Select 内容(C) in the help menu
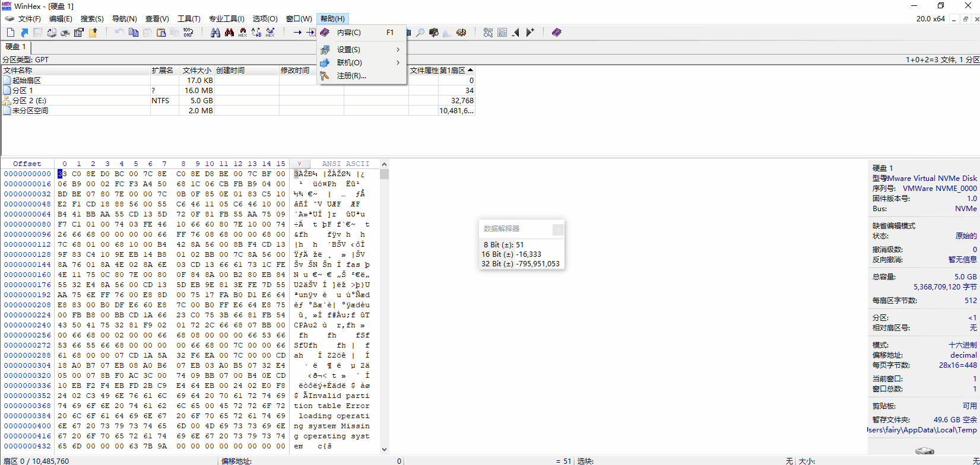The height and width of the screenshot is (465, 980). click(361, 33)
